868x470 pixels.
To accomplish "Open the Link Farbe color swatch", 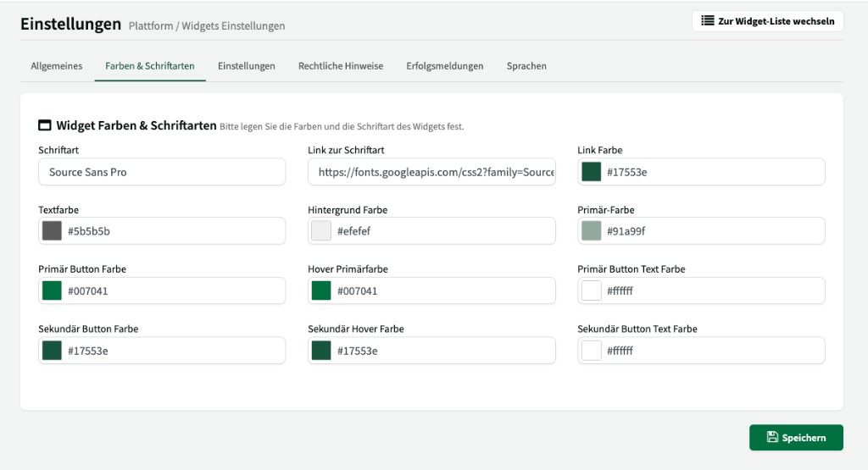I will point(591,172).
